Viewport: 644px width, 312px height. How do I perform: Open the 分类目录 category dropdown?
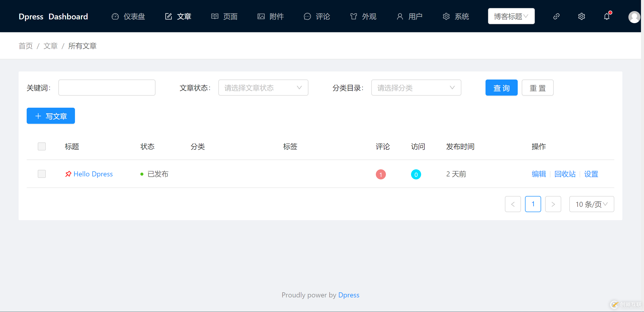click(416, 88)
